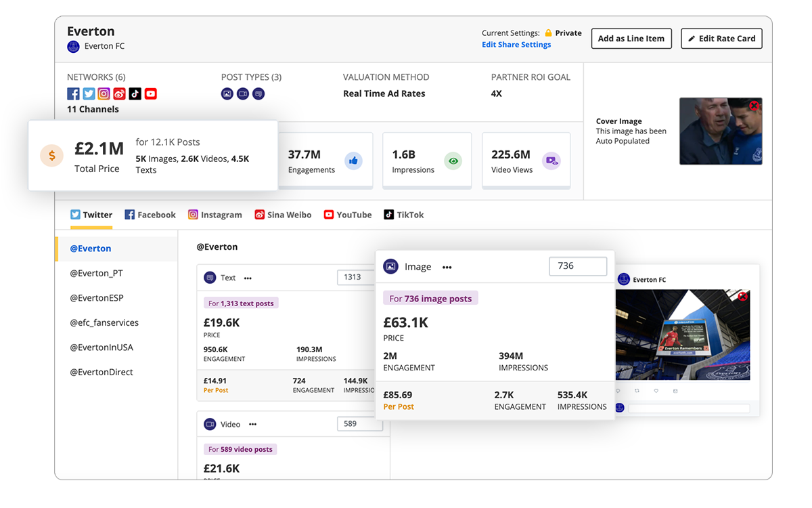Click the video post type icon
This screenshot has width=812, height=508.
coord(243,94)
